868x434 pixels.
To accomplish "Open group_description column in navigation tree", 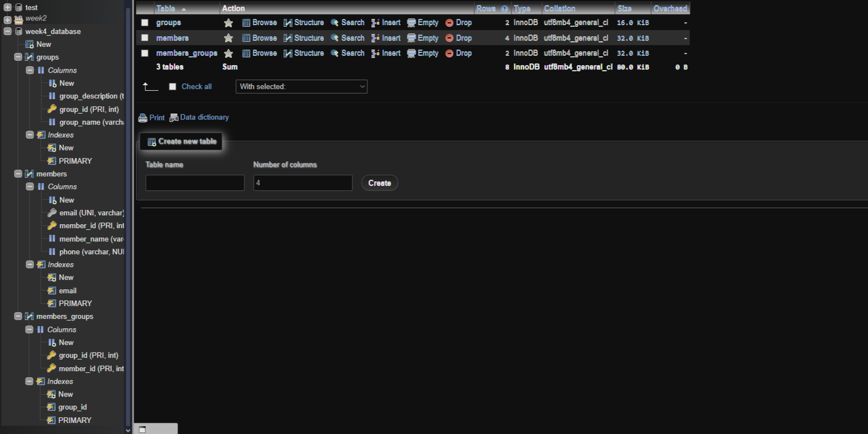I will coord(92,96).
